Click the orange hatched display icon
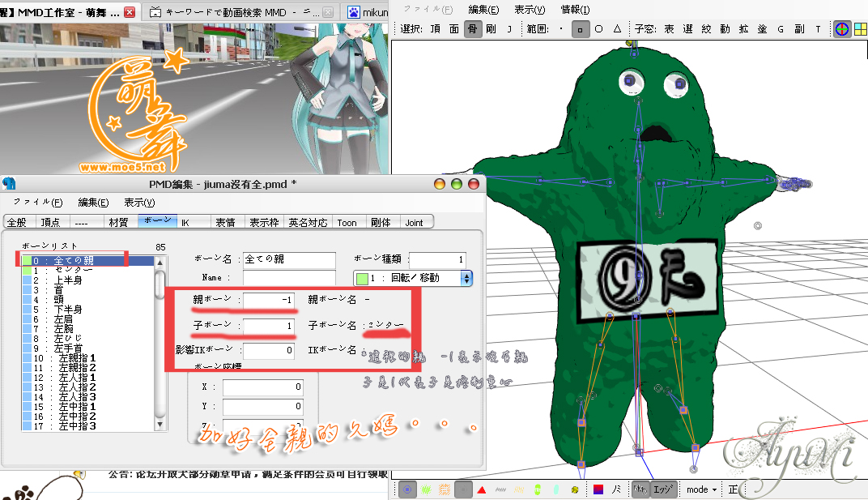 click(445, 489)
